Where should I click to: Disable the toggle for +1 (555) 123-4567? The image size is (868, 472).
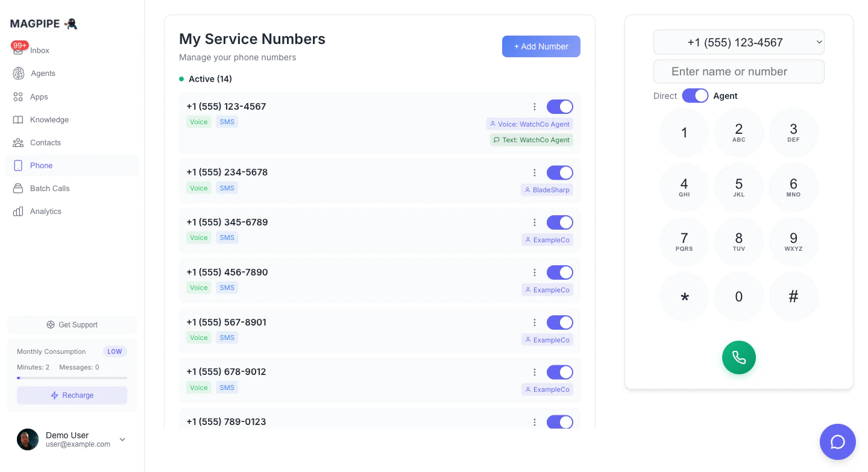tap(560, 107)
